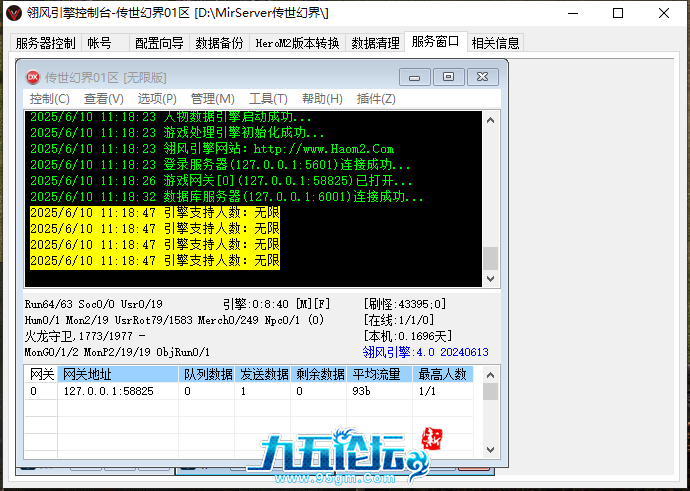
Task: Click the [在线:1/1/0] status text
Action: 399,320
